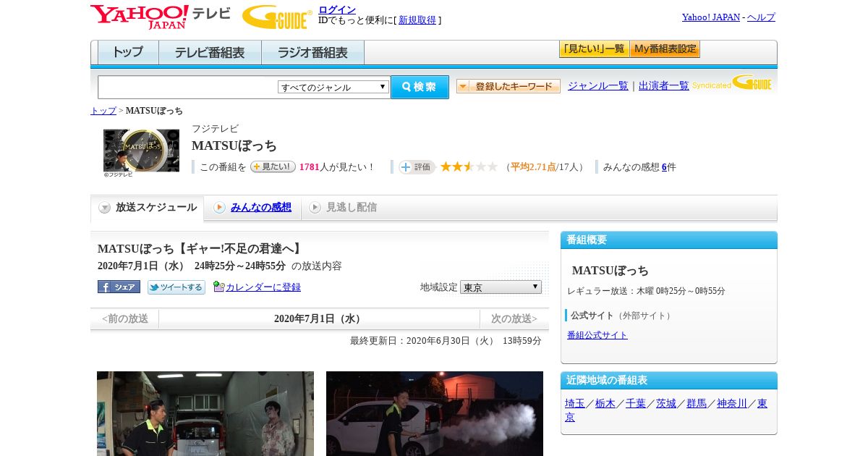Switch to the みんなの感想 tab
The image size is (868, 456).
click(x=252, y=208)
